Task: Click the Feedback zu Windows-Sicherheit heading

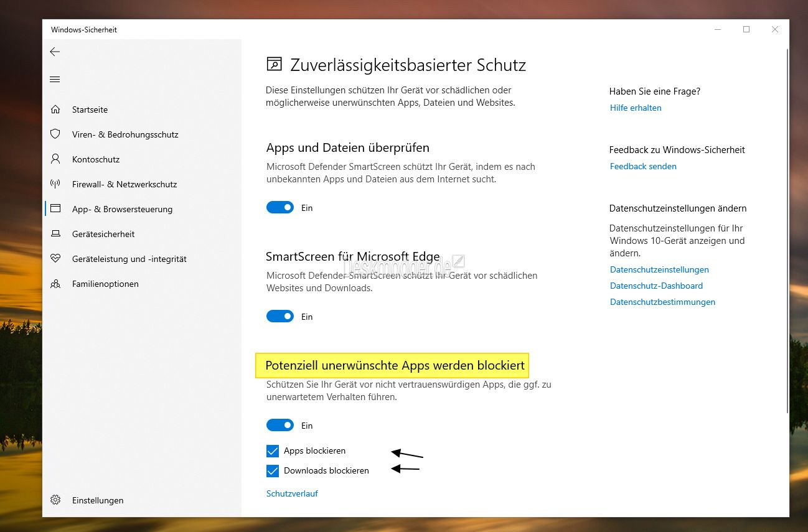Action: click(x=677, y=150)
